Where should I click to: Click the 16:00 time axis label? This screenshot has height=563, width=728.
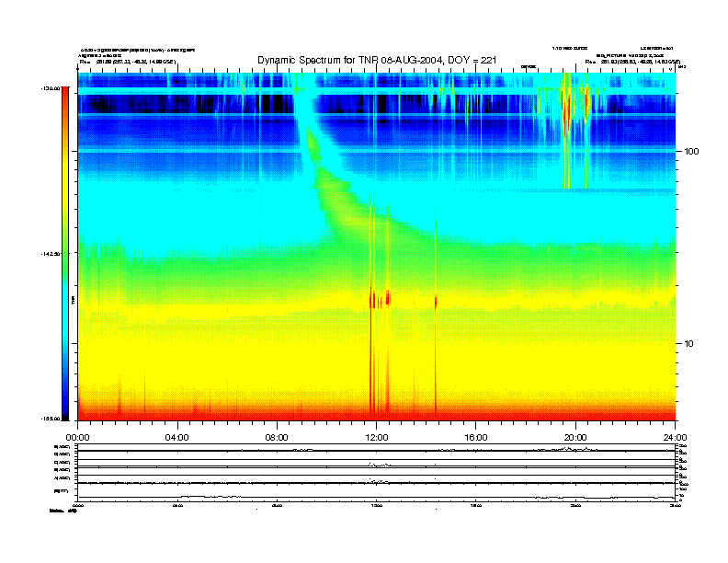pos(476,438)
